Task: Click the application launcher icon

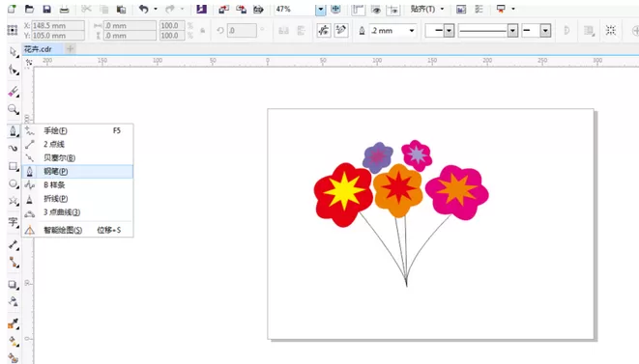Action: coord(501,9)
